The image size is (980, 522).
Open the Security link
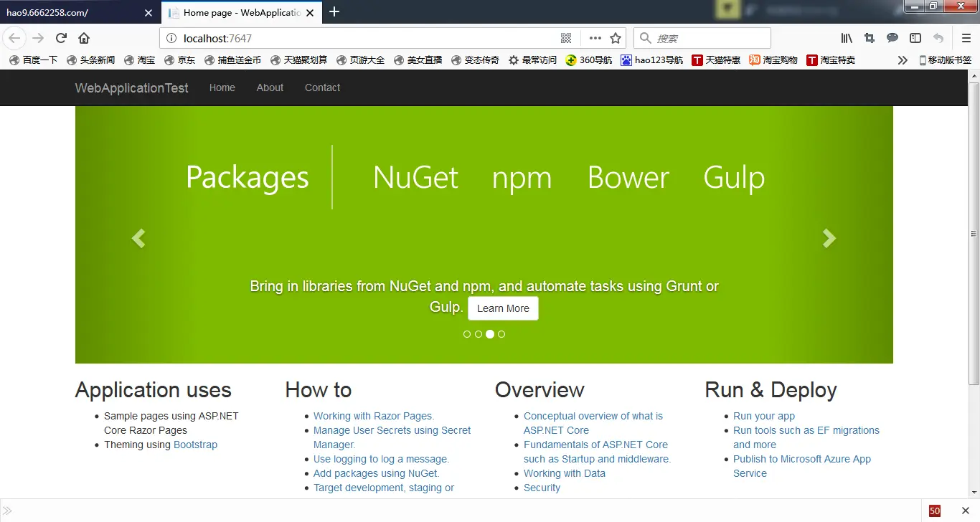point(542,488)
